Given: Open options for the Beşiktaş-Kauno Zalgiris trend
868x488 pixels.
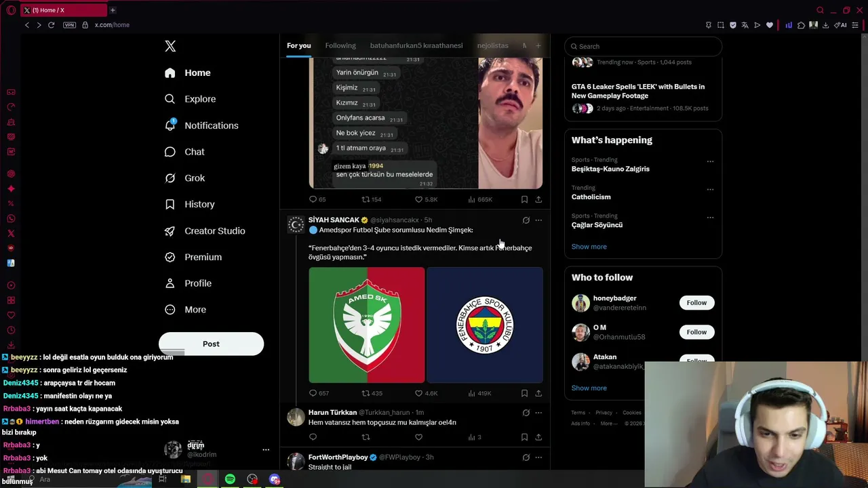Looking at the screenshot, I should click(710, 161).
